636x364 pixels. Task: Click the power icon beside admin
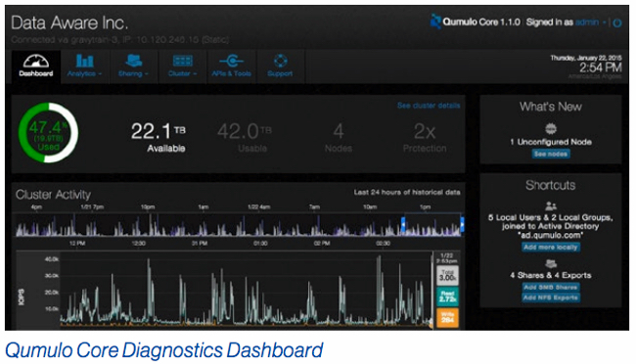tap(617, 23)
